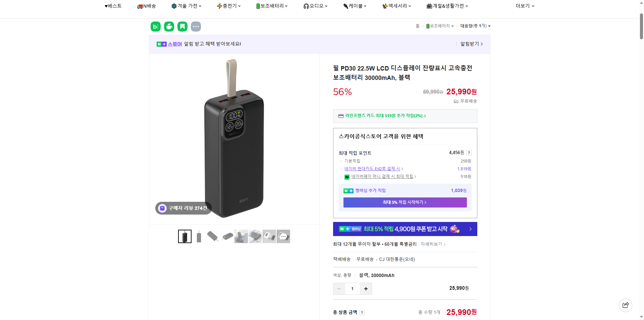Decrease product quantity with the minus stepper
Viewport: 644px width, 320px height.
tap(339, 289)
